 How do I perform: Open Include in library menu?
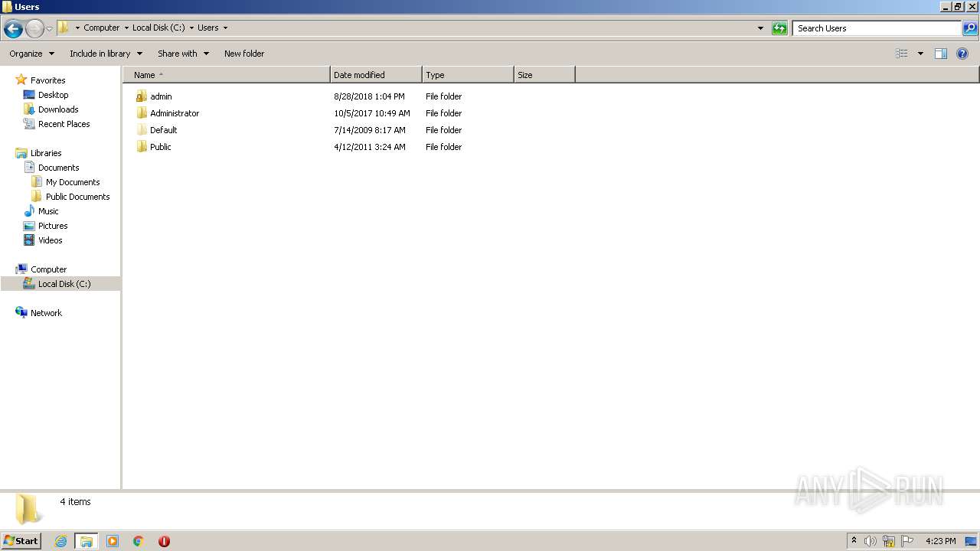click(106, 54)
